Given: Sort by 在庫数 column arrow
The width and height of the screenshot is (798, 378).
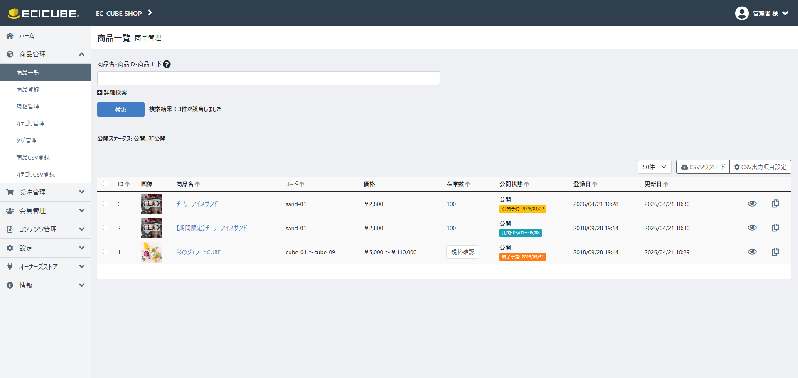Looking at the screenshot, I should click(x=467, y=184).
